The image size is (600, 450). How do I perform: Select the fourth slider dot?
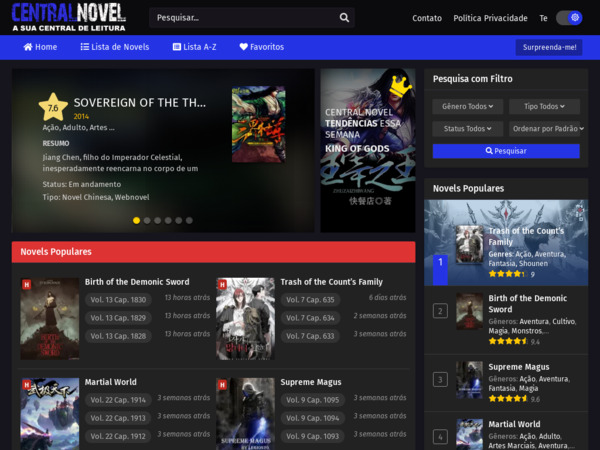[168, 220]
